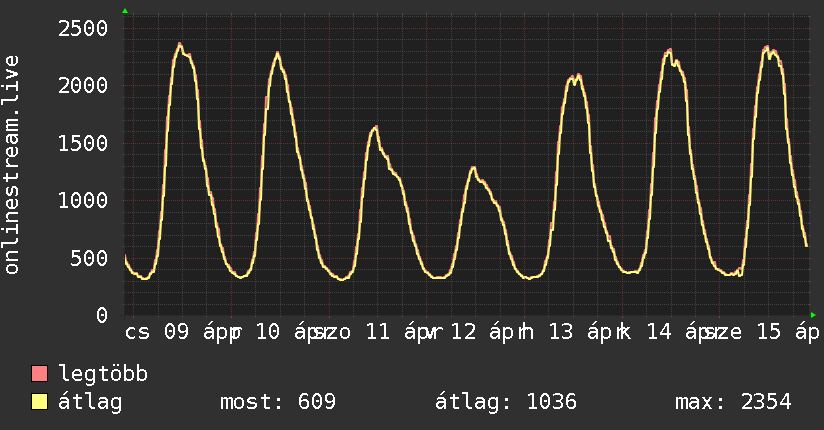The image size is (824, 430).
Task: Click the yellow átlag legend swatch
Action: [x=39, y=402]
